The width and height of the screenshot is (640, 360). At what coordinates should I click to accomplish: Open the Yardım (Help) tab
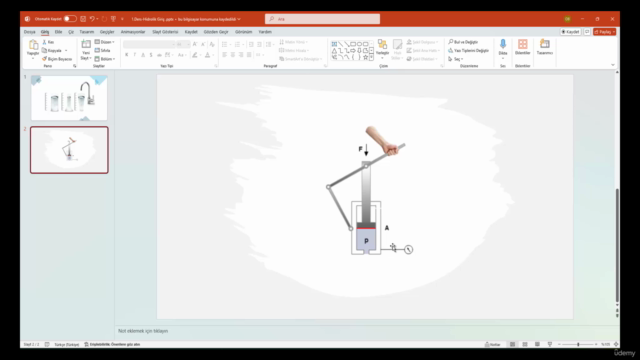point(265,32)
